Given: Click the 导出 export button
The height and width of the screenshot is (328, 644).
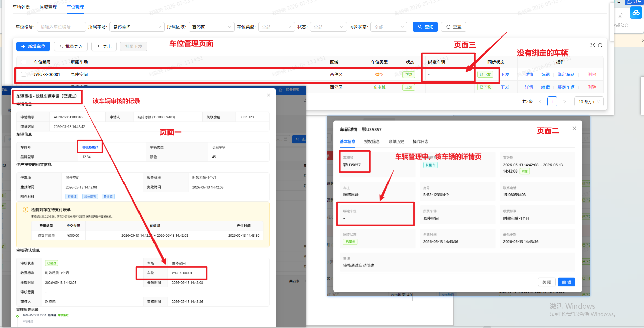Looking at the screenshot, I should [x=104, y=46].
